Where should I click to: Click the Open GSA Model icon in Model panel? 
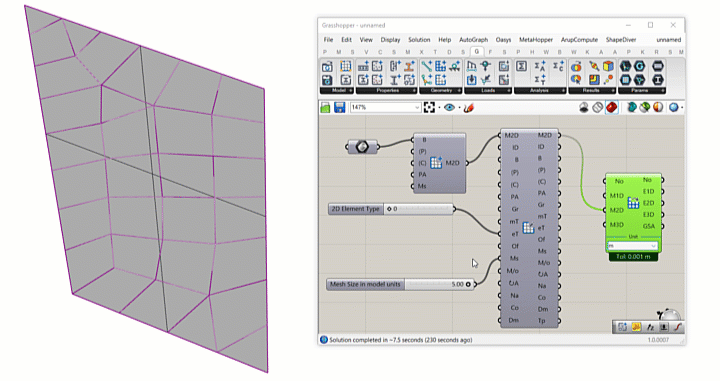[x=326, y=67]
